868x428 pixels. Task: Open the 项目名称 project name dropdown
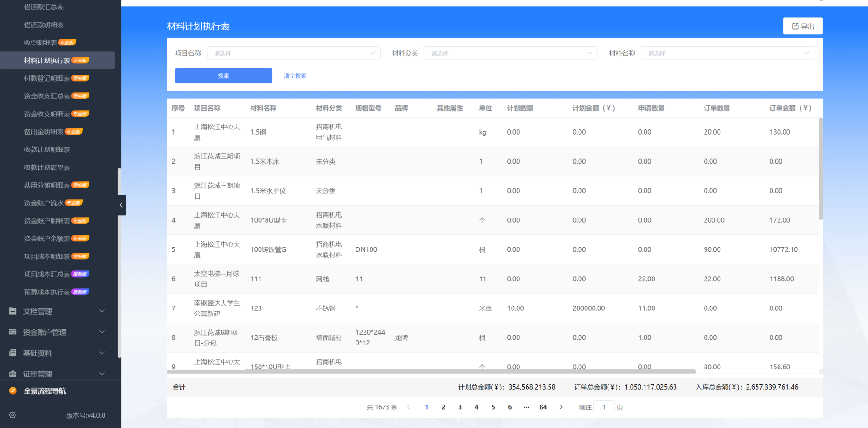click(294, 53)
